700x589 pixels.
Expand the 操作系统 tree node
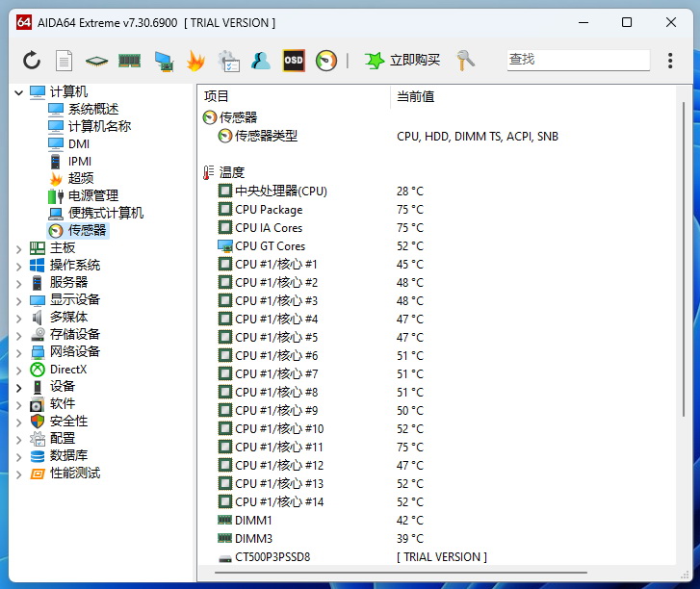pos(18,267)
